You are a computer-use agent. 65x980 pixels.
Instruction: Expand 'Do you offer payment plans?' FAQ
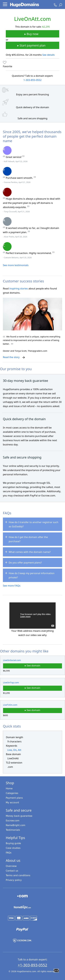click(32, 562)
